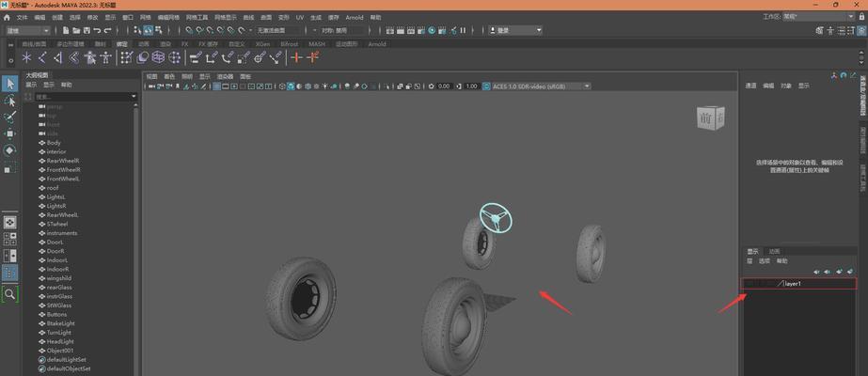Open the account sign-in dropdown

515,30
